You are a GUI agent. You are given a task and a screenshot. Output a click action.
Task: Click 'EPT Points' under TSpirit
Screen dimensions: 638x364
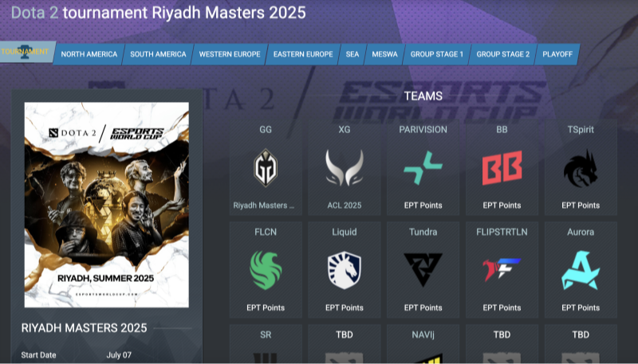coord(581,205)
